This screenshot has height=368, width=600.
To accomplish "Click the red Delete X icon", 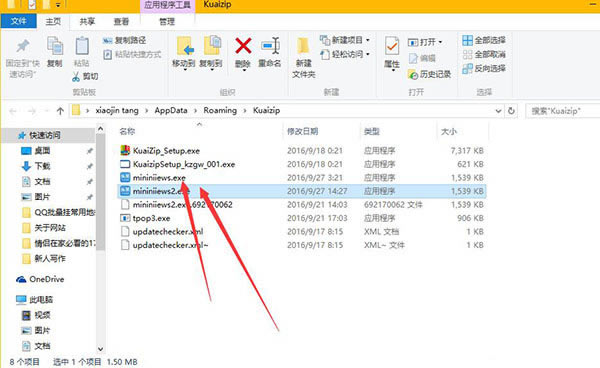I will pyautogui.click(x=243, y=47).
